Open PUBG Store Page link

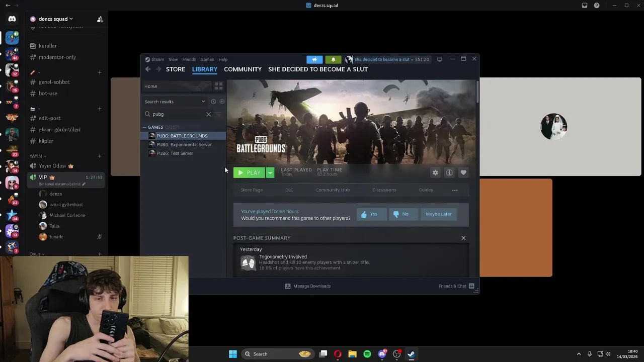click(x=252, y=190)
